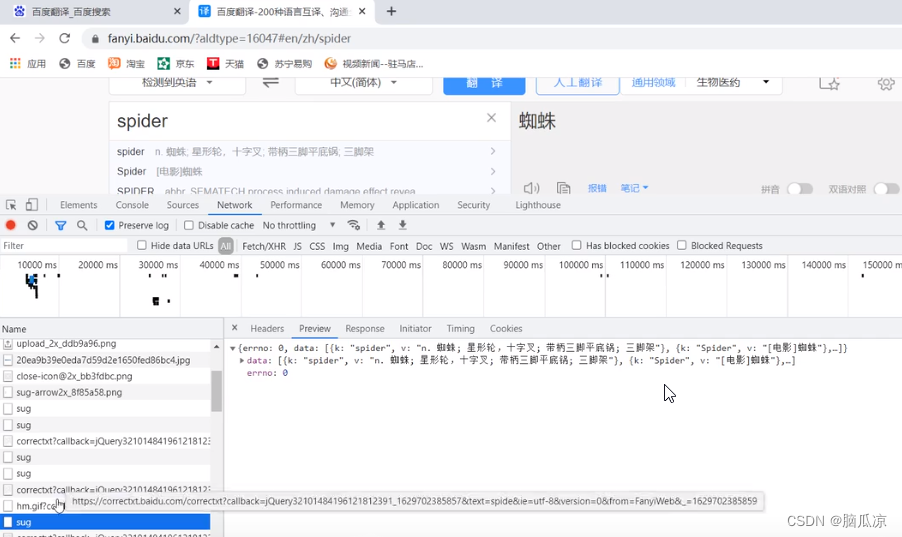The image size is (902, 537).
Task: Open the 笔记 dropdown
Action: tap(634, 188)
